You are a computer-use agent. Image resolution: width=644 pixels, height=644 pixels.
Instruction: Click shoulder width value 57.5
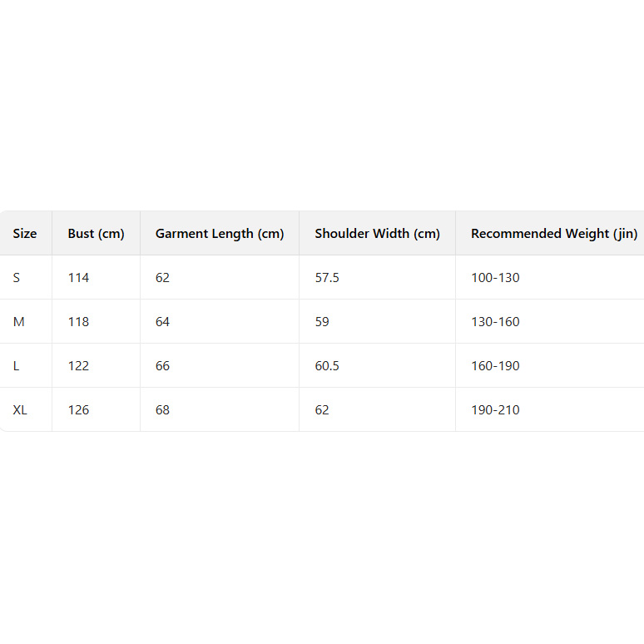pyautogui.click(x=327, y=278)
